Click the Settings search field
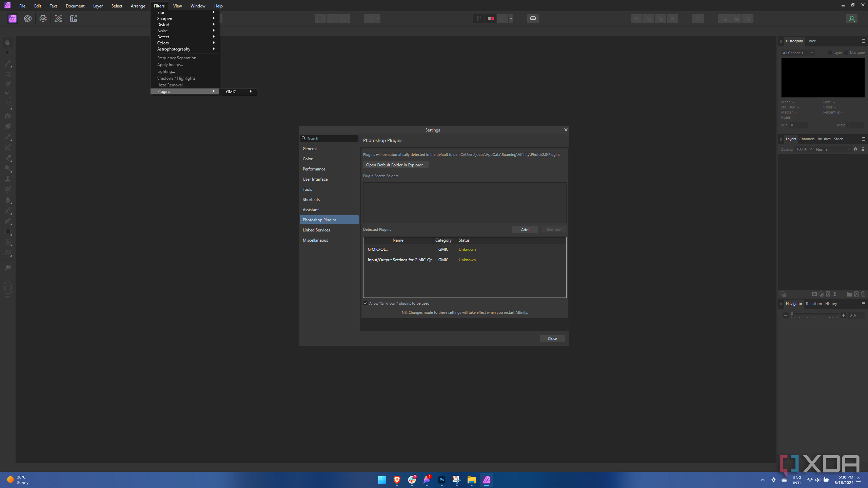This screenshot has width=868, height=488. (329, 138)
